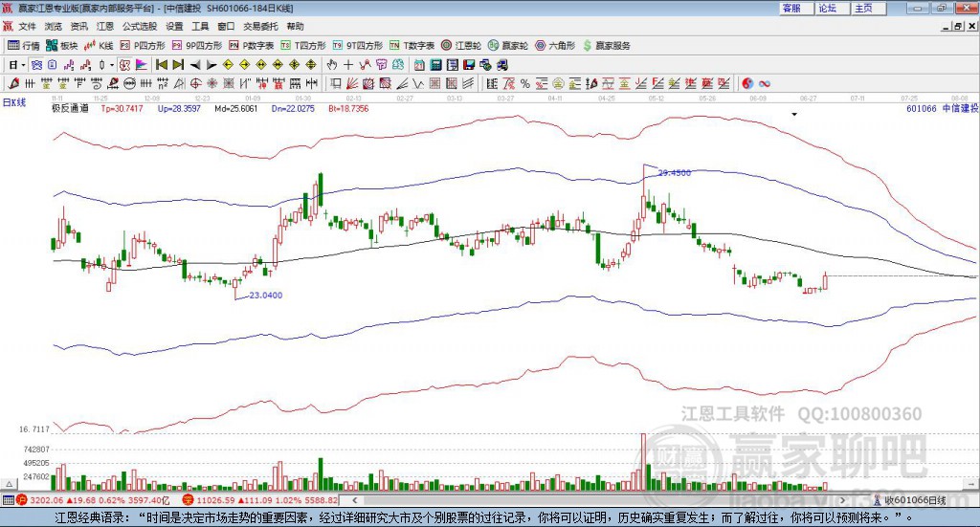Open the 江恩轮 Gann wheel tool
This screenshot has width=980, height=527.
(463, 45)
